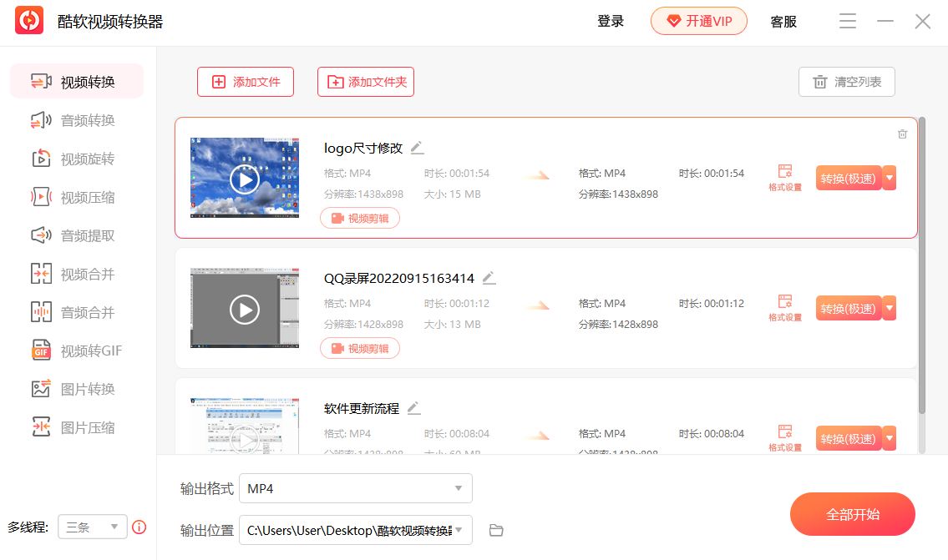
Task: Open 客服 customer service
Action: pyautogui.click(x=783, y=22)
